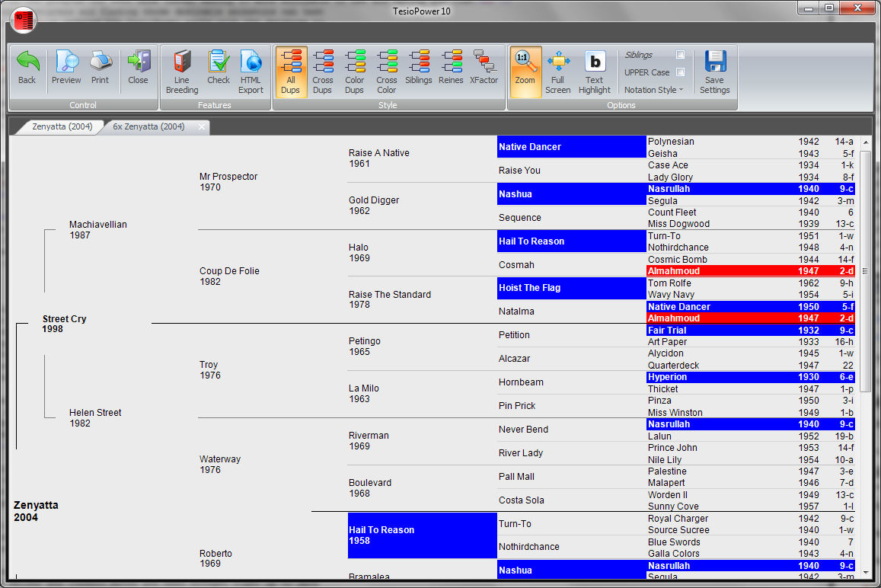
Task: Click Helen Street 1982
Action: tap(95, 417)
